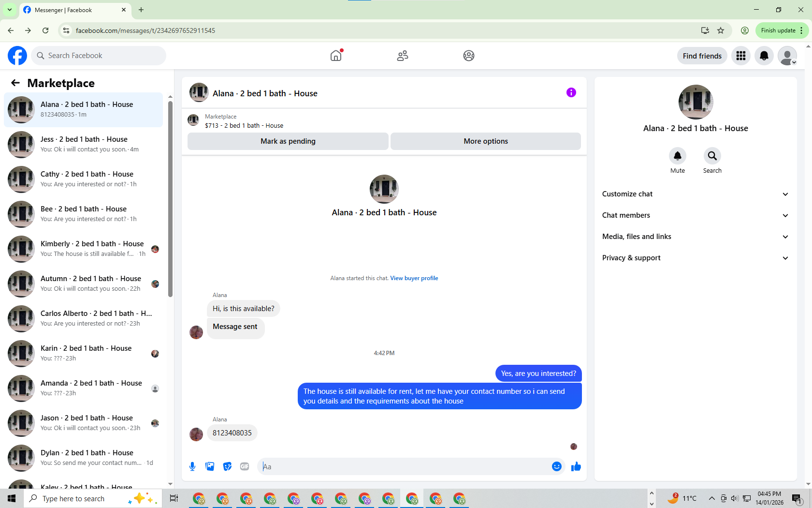The height and width of the screenshot is (508, 812).
Task: Go back from Marketplace with arrow
Action: (15, 83)
